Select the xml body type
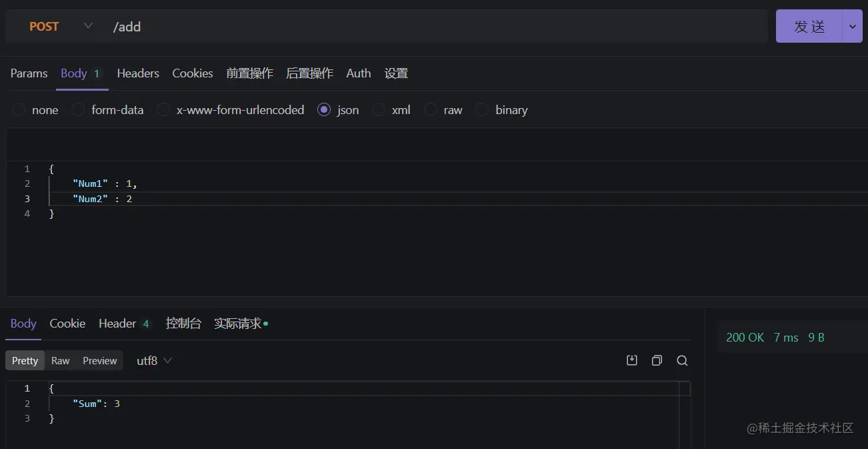Image resolution: width=868 pixels, height=449 pixels. [391, 110]
